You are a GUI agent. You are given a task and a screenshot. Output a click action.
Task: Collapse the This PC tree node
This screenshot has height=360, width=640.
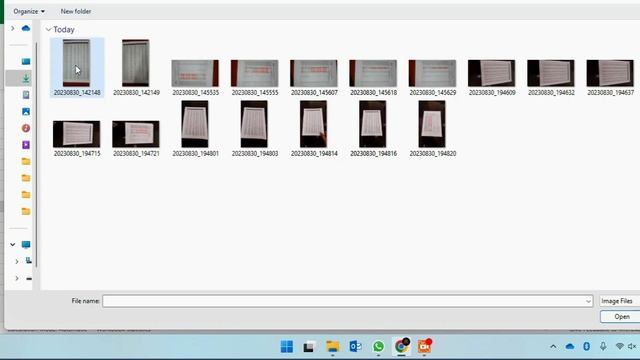pos(13,244)
